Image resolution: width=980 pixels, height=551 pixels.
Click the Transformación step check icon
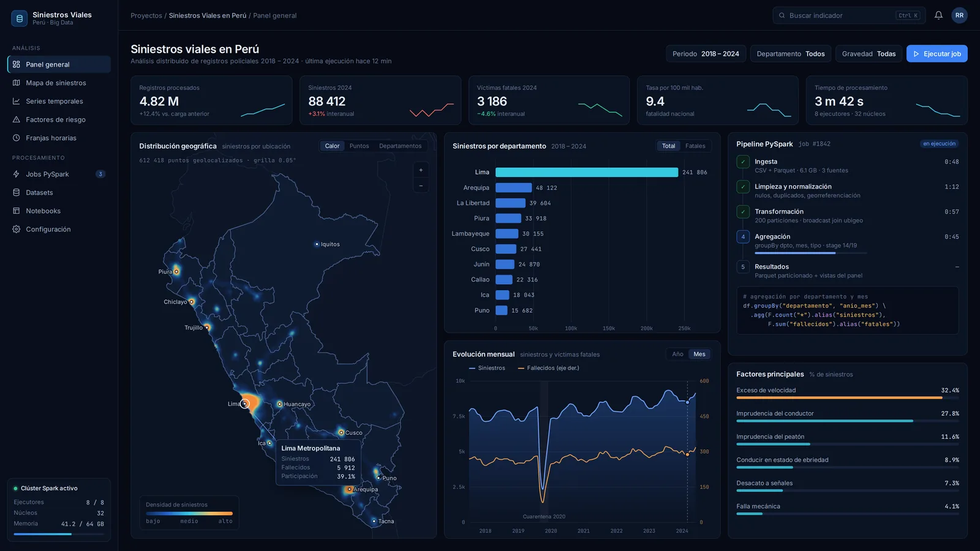point(743,212)
